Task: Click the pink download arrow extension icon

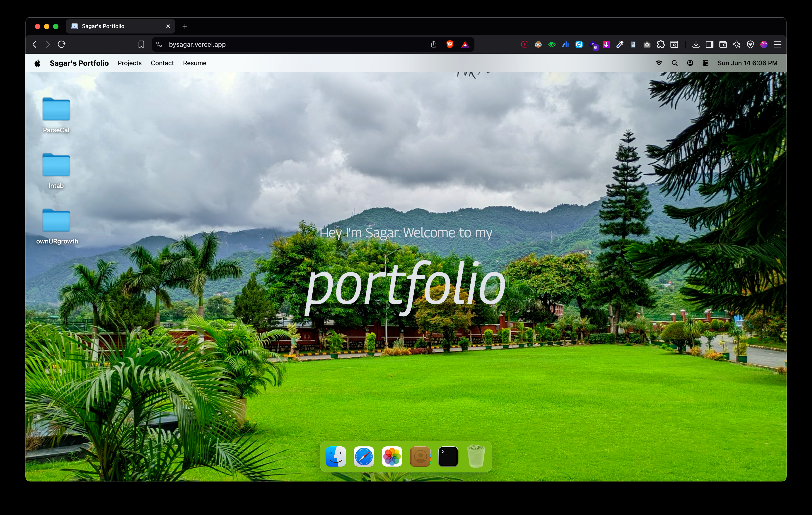Action: [x=606, y=44]
